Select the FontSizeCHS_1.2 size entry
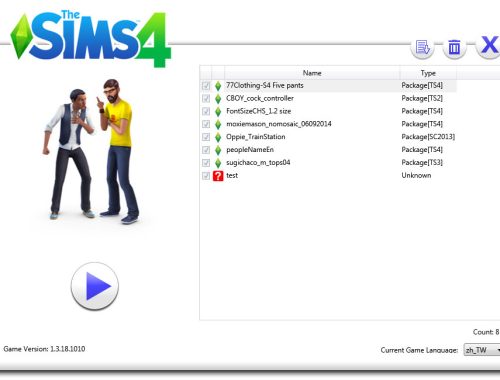Screen dimensions: 500x380 259,111
